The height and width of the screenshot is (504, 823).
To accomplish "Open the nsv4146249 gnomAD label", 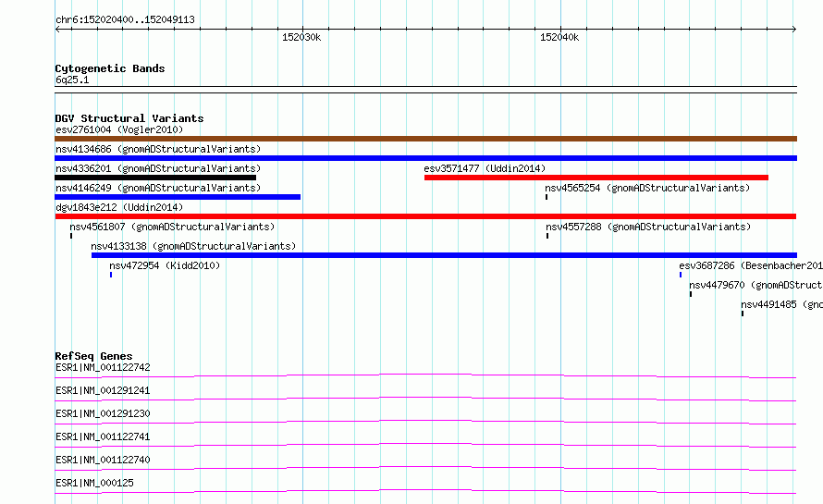I will pyautogui.click(x=158, y=188).
